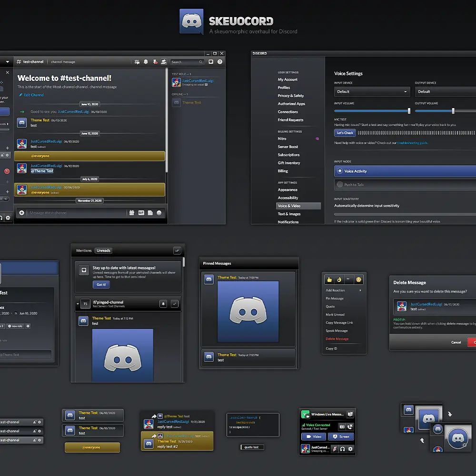Click Theme Test avatar in member list
476x476 pixels.
(177, 103)
